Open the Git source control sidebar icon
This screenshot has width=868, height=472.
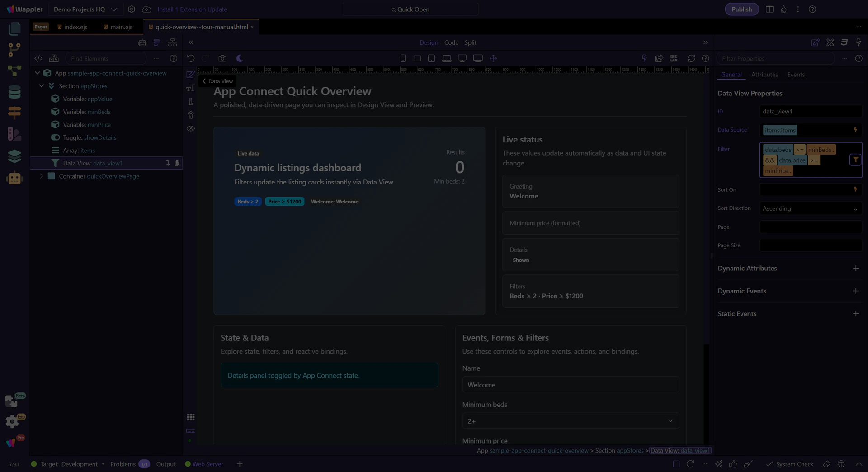click(14, 49)
